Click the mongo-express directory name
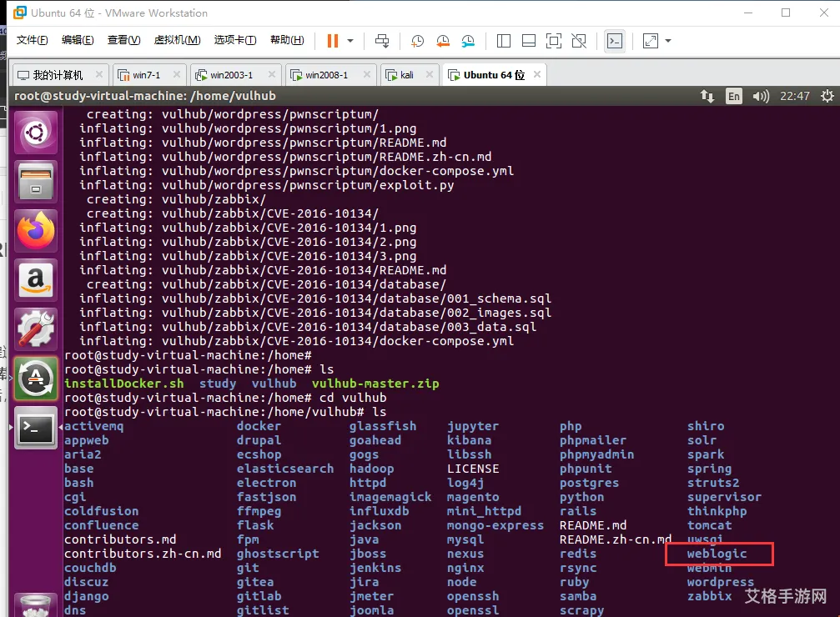 (x=495, y=525)
